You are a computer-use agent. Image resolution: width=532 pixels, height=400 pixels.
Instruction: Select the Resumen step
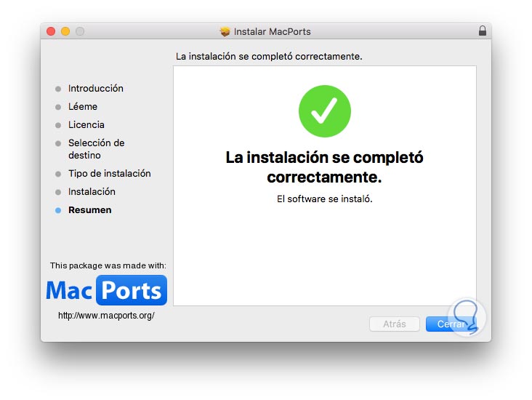tap(90, 210)
